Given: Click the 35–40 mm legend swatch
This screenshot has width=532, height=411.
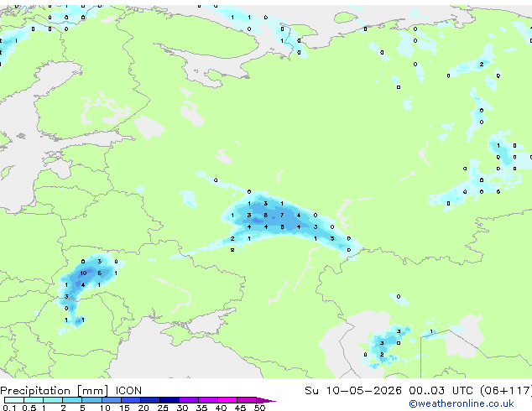Looking at the screenshot, I should coord(207,400).
